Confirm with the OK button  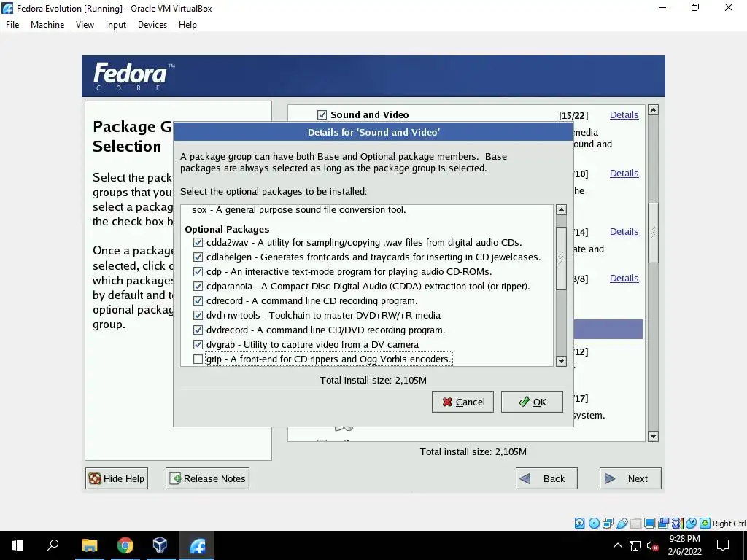coord(532,402)
